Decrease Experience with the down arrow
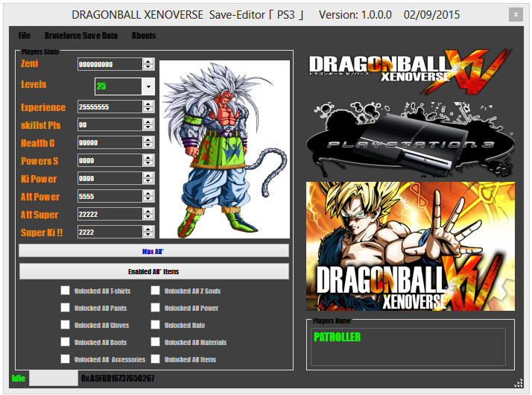 click(148, 110)
